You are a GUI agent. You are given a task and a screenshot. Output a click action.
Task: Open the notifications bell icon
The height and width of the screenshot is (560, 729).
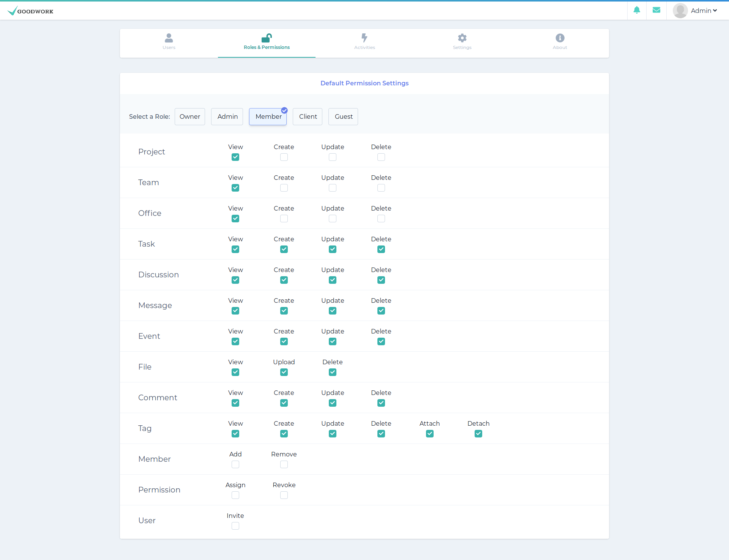click(x=637, y=10)
